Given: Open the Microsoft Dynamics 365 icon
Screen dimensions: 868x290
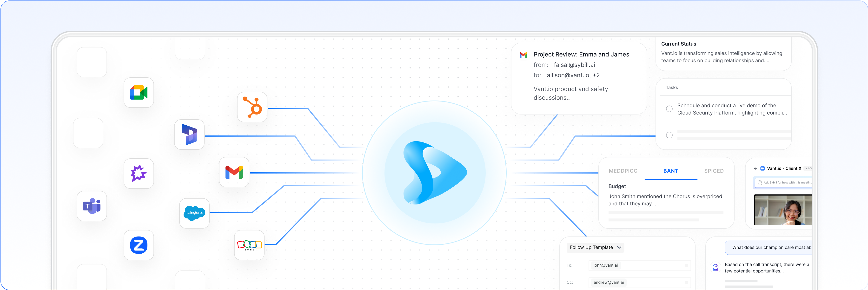Looking at the screenshot, I should coord(189,135).
